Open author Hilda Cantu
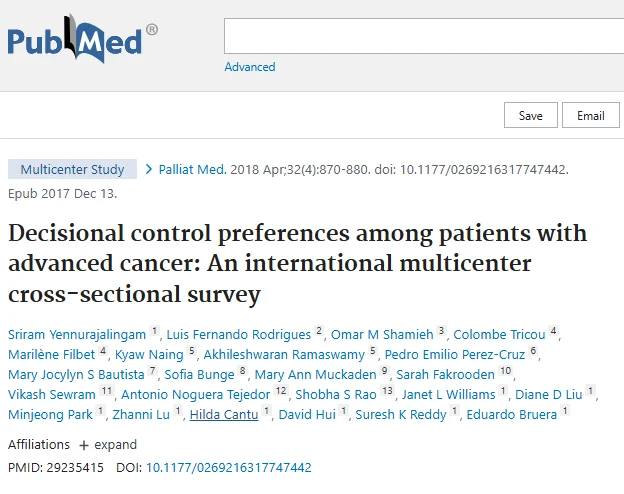This screenshot has height=494, width=624. [224, 414]
